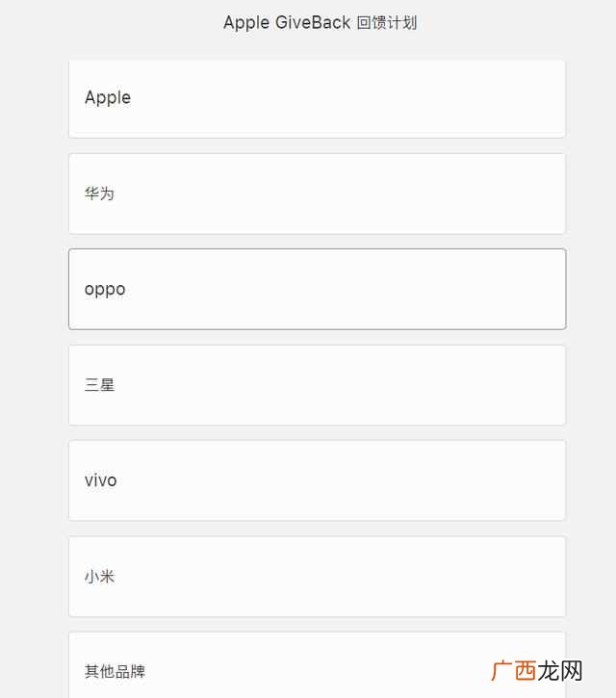
Task: Click the vivo text label
Action: 101,480
